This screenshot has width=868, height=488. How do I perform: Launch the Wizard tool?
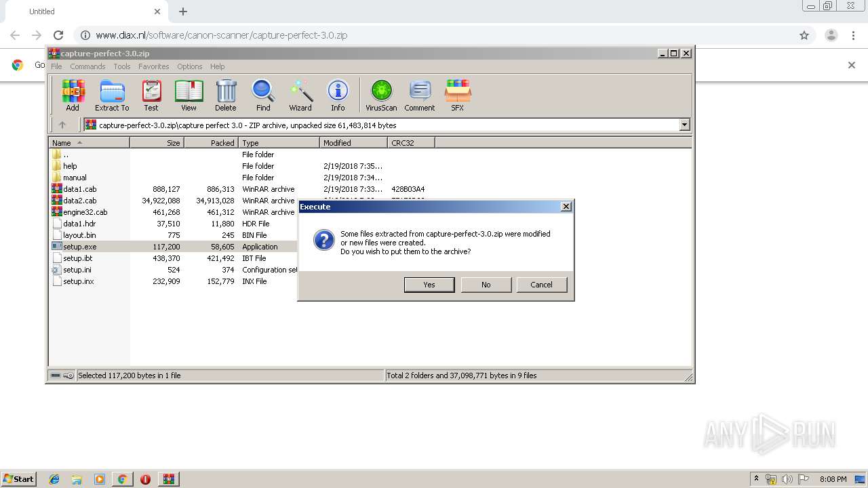[x=300, y=95]
